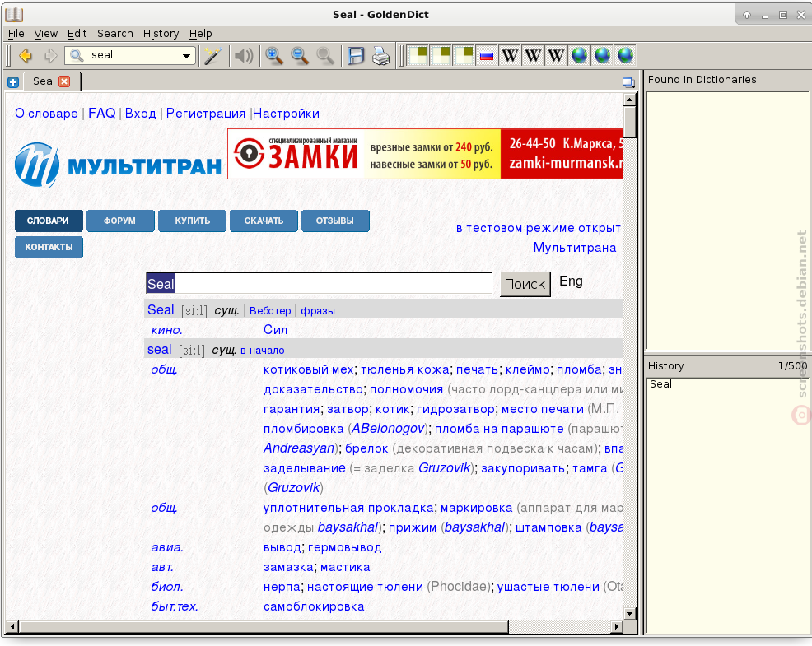Click the magic wand scan popup icon
Image resolution: width=812 pixels, height=646 pixels.
click(x=212, y=55)
